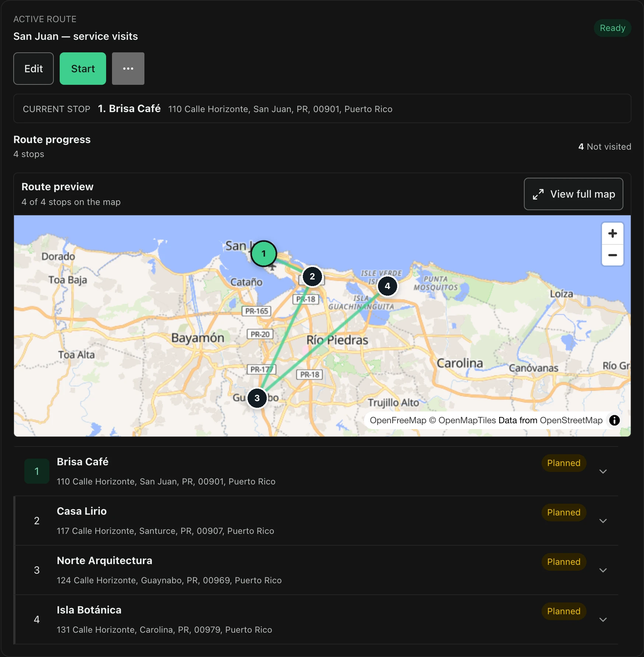The width and height of the screenshot is (644, 657).
Task: Expand the Isla Botánica stop details
Action: coord(603,620)
